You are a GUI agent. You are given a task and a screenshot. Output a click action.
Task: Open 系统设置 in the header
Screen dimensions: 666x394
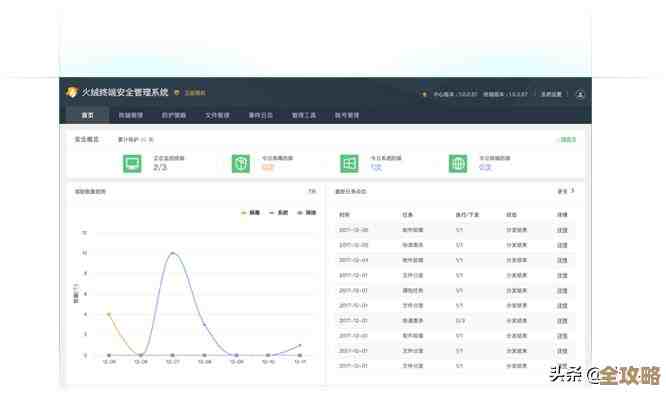[x=551, y=94]
